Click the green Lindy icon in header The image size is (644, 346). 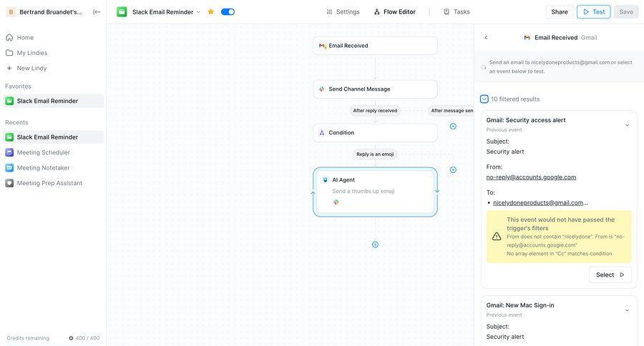[122, 12]
